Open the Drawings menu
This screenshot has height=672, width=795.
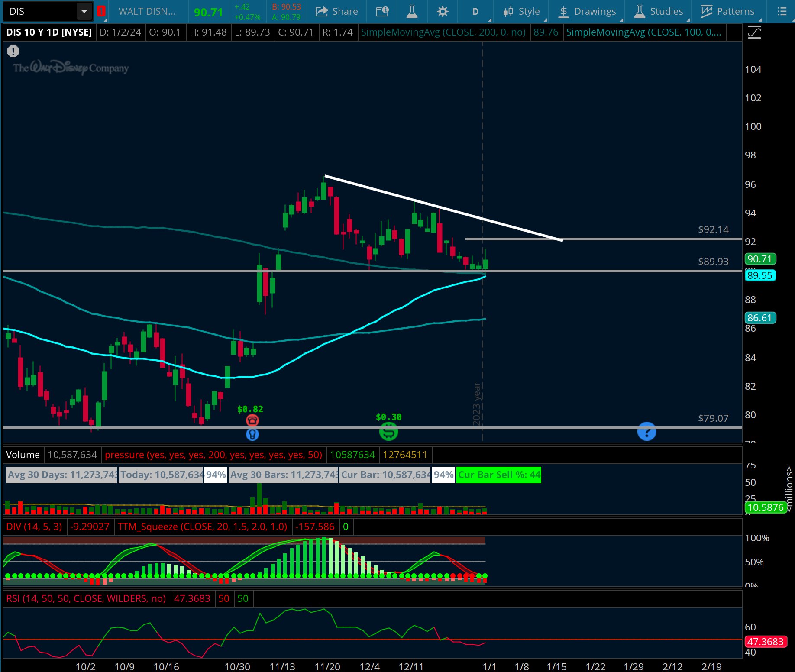[587, 11]
